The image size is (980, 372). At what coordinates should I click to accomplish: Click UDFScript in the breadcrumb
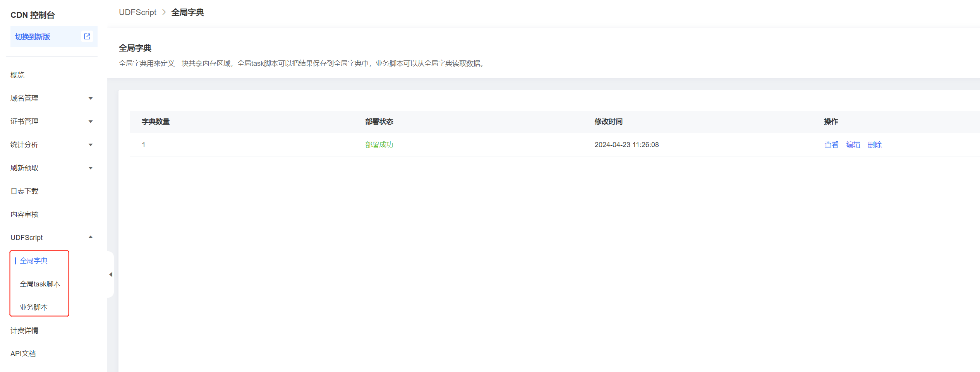pyautogui.click(x=137, y=12)
